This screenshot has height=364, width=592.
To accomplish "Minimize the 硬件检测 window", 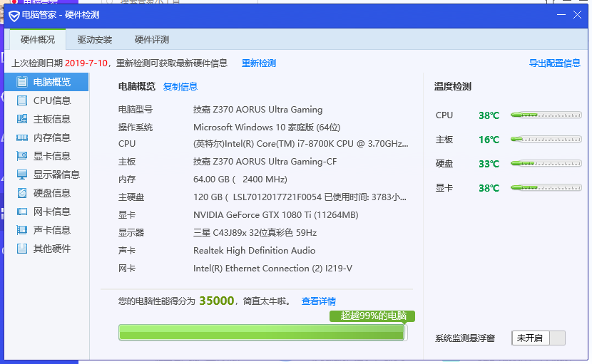I will pyautogui.click(x=561, y=15).
